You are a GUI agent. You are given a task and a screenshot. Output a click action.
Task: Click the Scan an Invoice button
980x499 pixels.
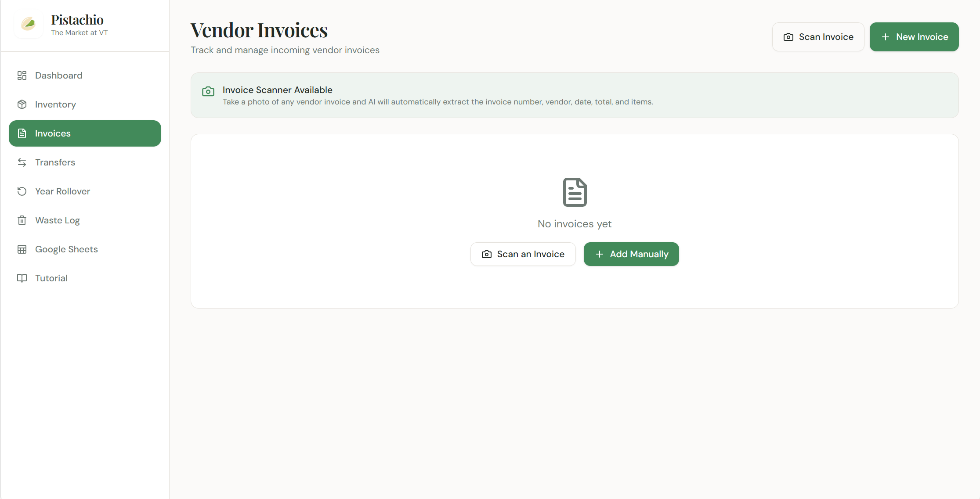tap(523, 254)
